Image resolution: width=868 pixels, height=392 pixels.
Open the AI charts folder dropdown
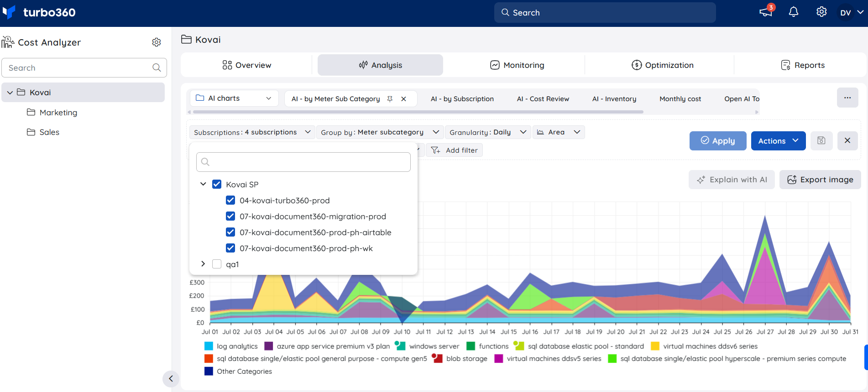pyautogui.click(x=234, y=98)
